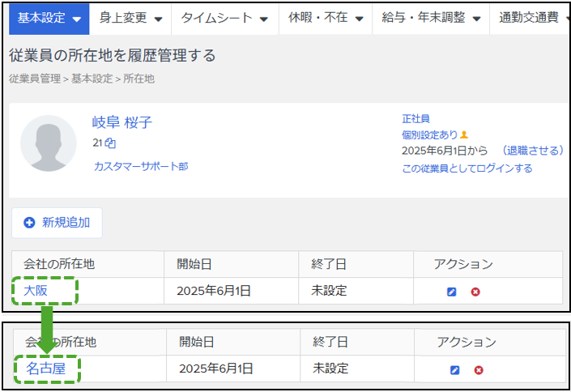Click the 正社員 employment type link

[415, 119]
